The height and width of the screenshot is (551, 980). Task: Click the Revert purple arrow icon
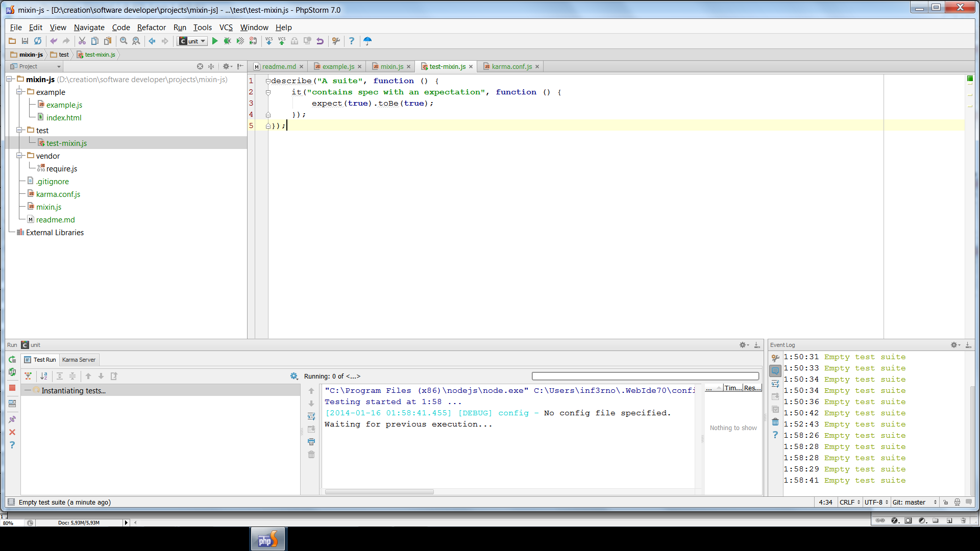click(320, 41)
